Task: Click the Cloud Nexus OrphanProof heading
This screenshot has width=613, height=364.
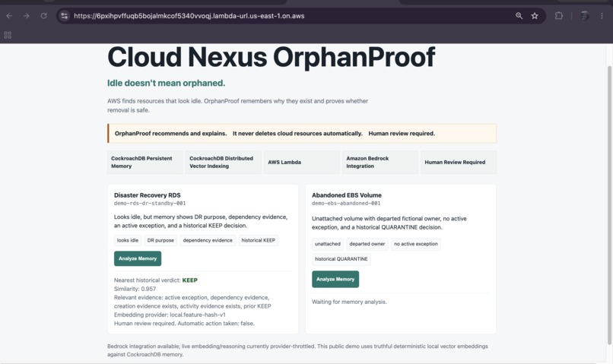Action: pos(271,57)
